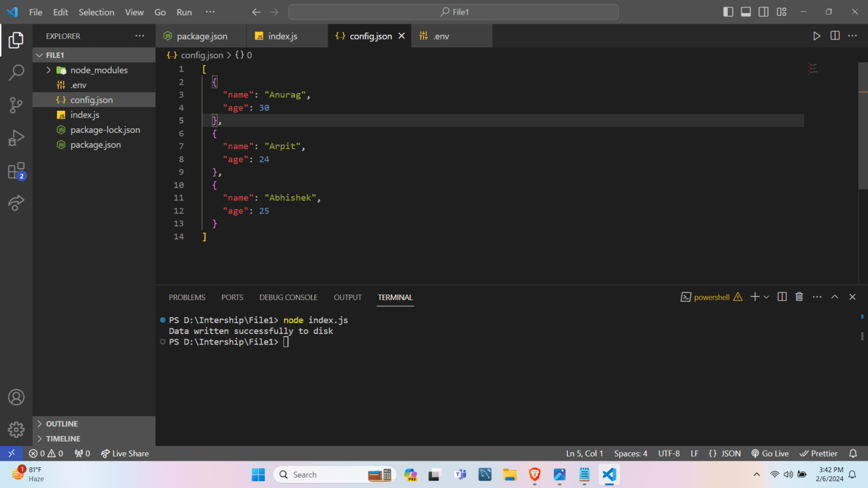
Task: Open the terminal profile dropdown chevron
Action: pos(767,296)
